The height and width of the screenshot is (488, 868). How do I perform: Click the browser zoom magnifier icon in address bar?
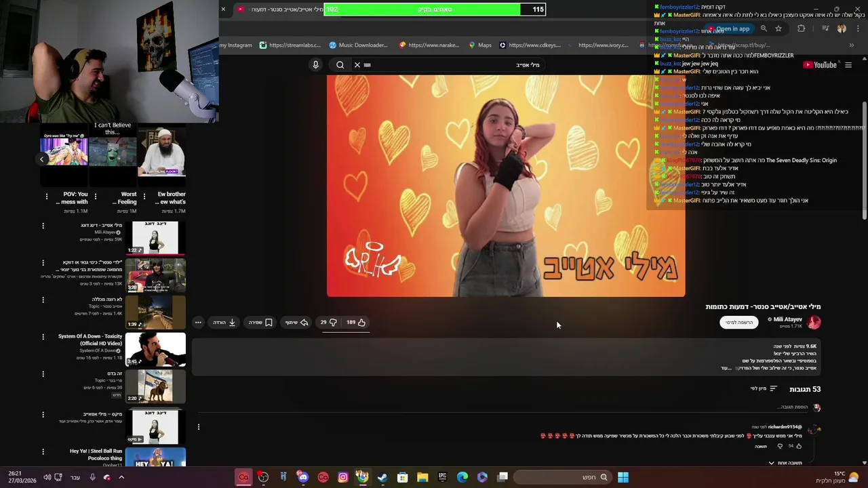pos(764,28)
